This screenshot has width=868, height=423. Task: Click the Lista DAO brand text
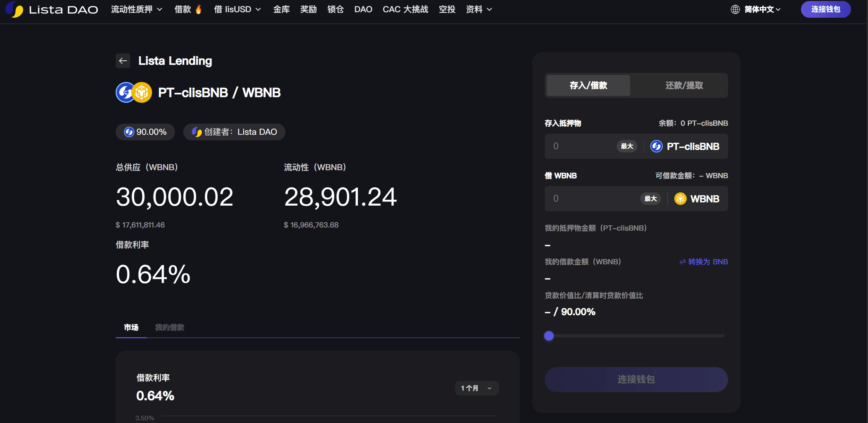(64, 10)
